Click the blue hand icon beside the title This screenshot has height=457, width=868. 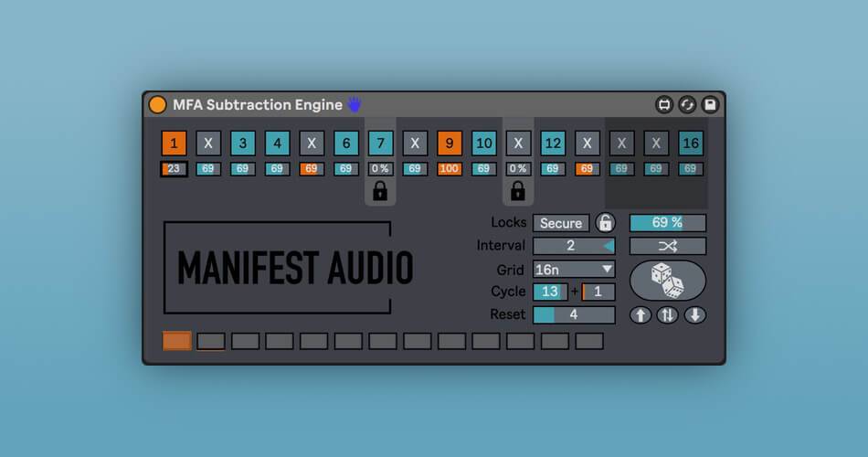(x=355, y=104)
